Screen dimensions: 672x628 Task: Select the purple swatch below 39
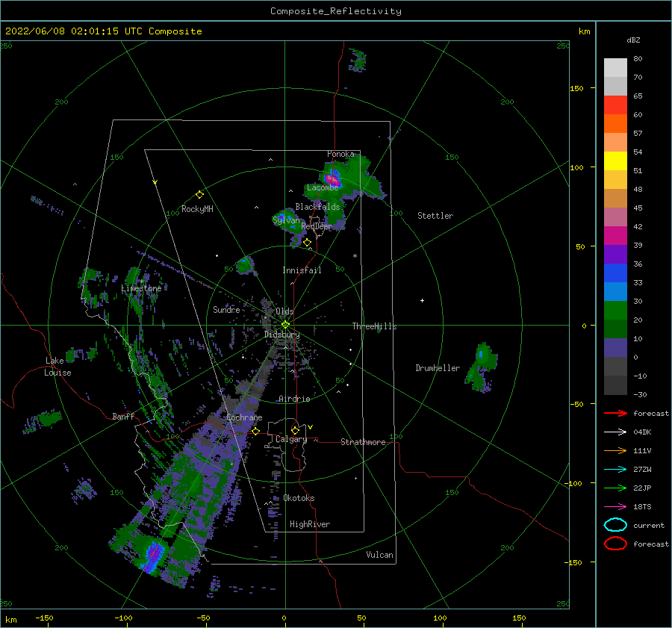615,254
